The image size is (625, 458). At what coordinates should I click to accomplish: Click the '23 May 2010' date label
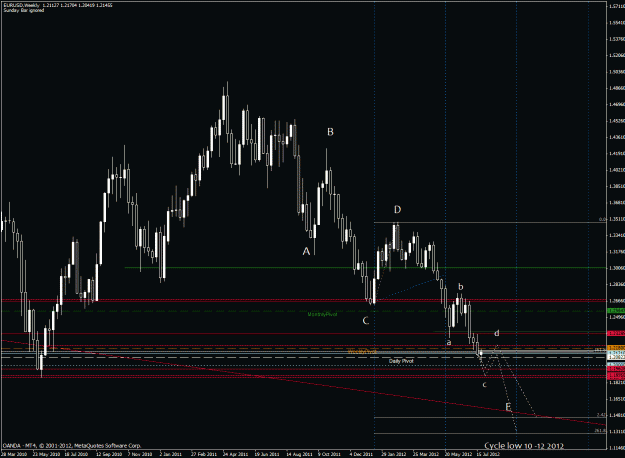tap(46, 454)
